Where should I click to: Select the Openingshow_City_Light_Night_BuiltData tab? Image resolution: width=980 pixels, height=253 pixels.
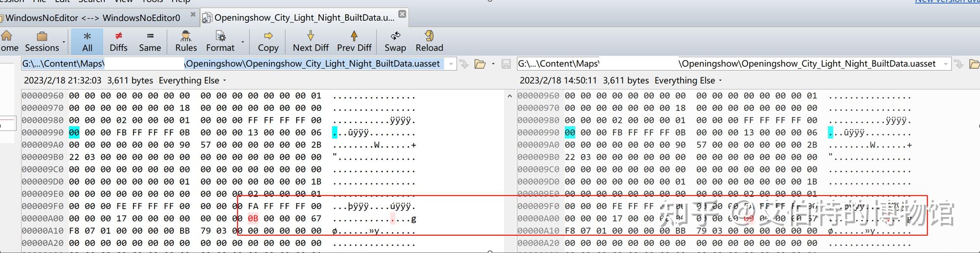(x=304, y=18)
